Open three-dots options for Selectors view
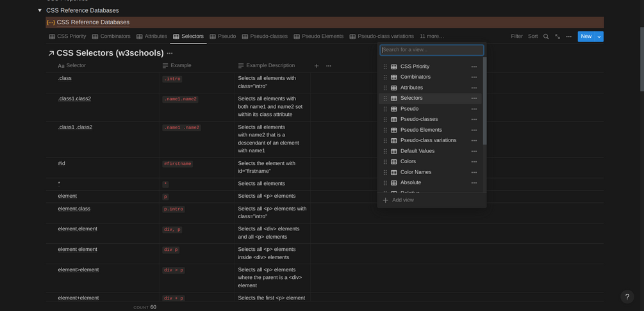The width and height of the screenshot is (644, 311). pos(474,99)
